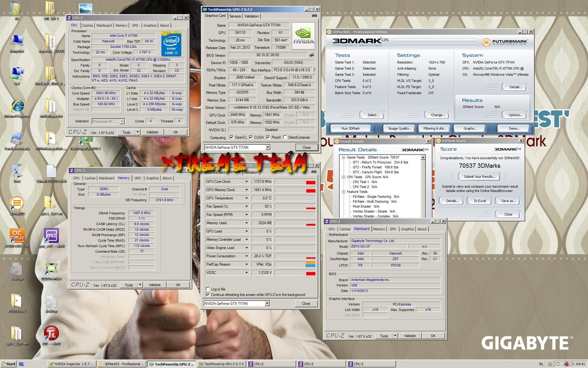The width and height of the screenshot is (588, 368).
Task: Open the Sensors tab in GPU-Z
Action: coord(235,16)
